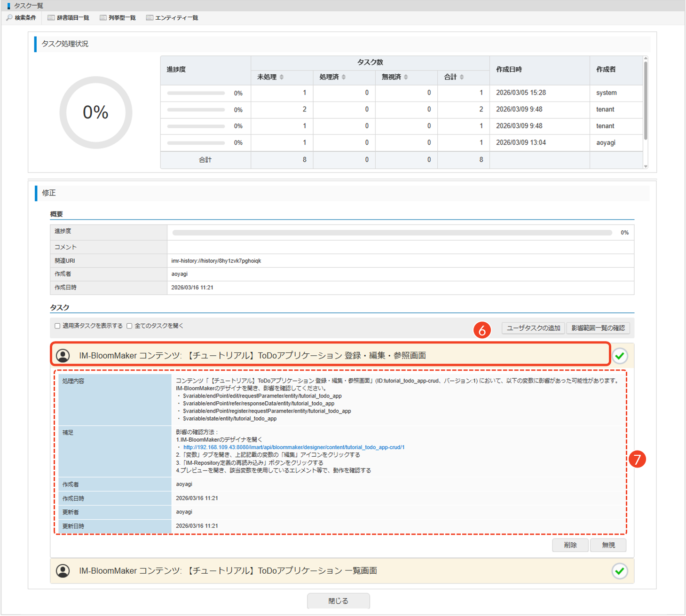Click green checkmark on list screen task
Screen dimensions: 686x616
click(x=620, y=571)
